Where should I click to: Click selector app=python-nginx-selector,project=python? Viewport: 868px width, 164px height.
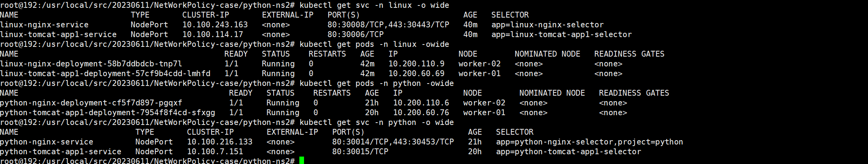click(589, 142)
